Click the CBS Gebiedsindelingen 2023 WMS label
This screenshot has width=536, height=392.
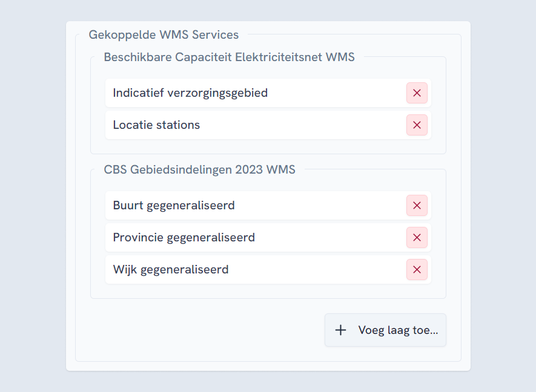pos(199,170)
